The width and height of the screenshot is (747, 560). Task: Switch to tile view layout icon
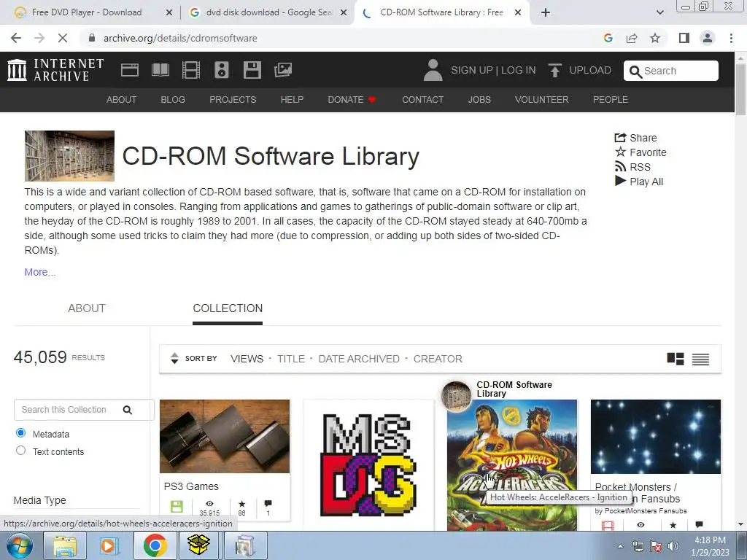click(x=676, y=359)
